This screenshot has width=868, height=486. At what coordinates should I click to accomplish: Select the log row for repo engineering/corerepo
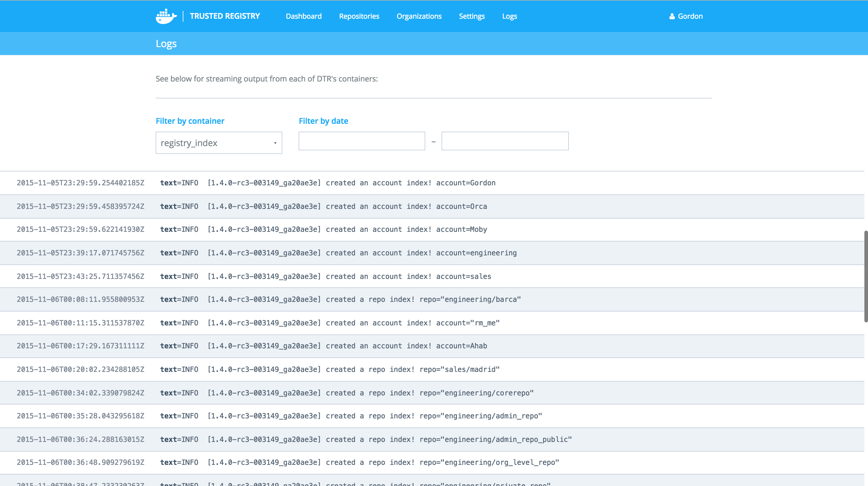[432, 393]
